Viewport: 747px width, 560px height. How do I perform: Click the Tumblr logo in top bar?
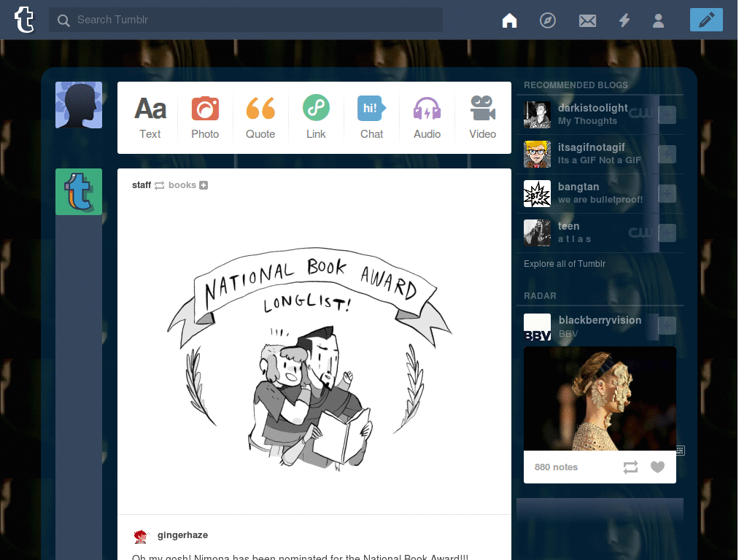click(24, 20)
